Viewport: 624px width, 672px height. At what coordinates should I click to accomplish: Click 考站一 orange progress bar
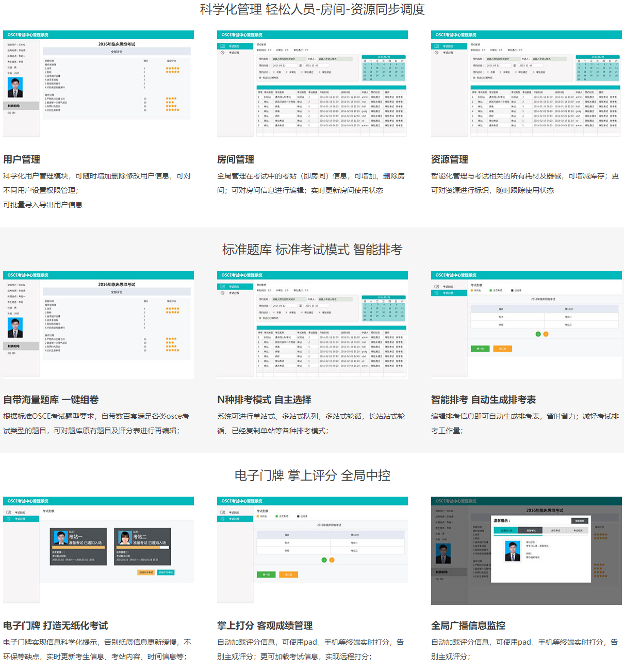click(x=78, y=547)
